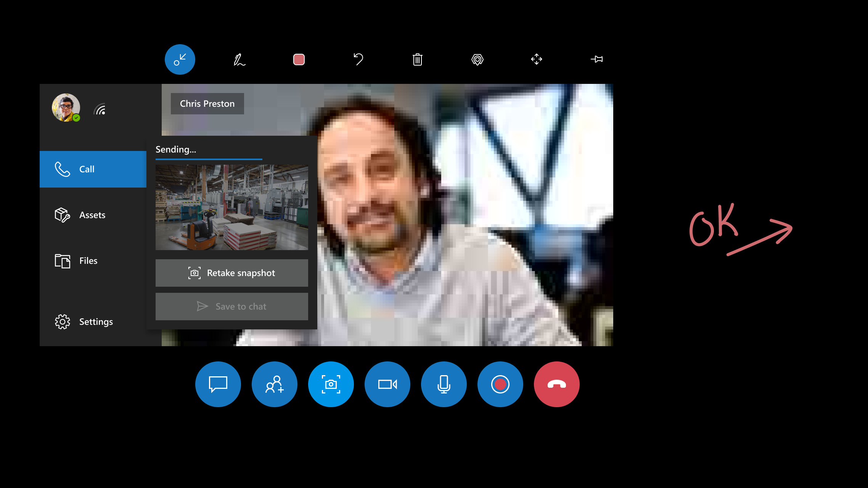Toggle the video camera on/off

point(387,384)
